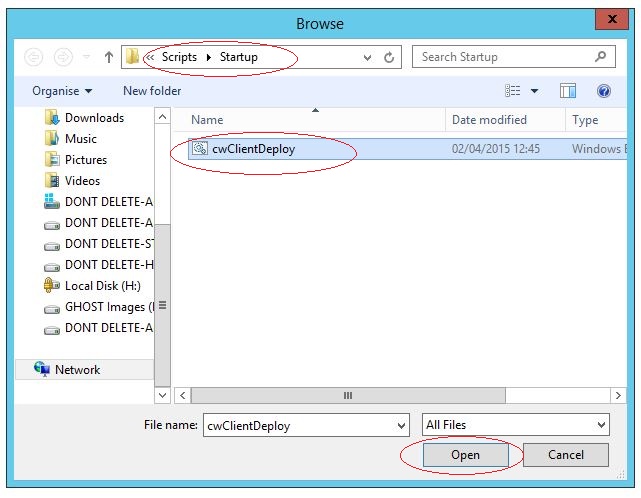Viewport: 641px width, 498px height.
Task: Change your view icon
Action: tap(513, 91)
